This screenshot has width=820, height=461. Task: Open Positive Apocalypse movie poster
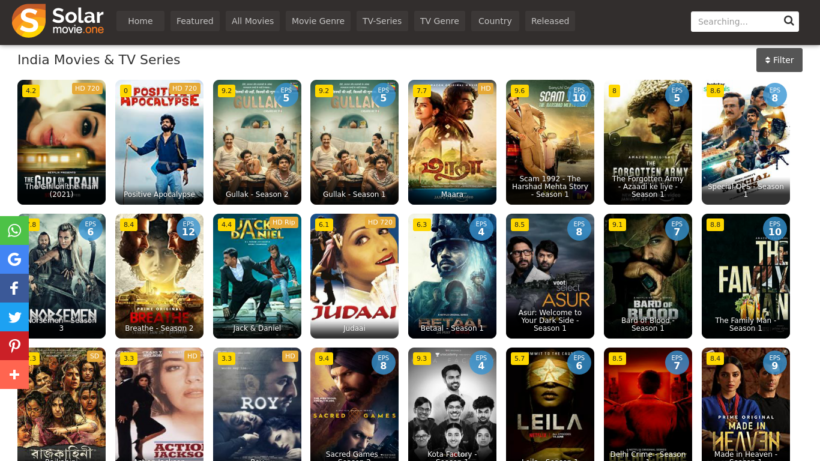click(159, 142)
